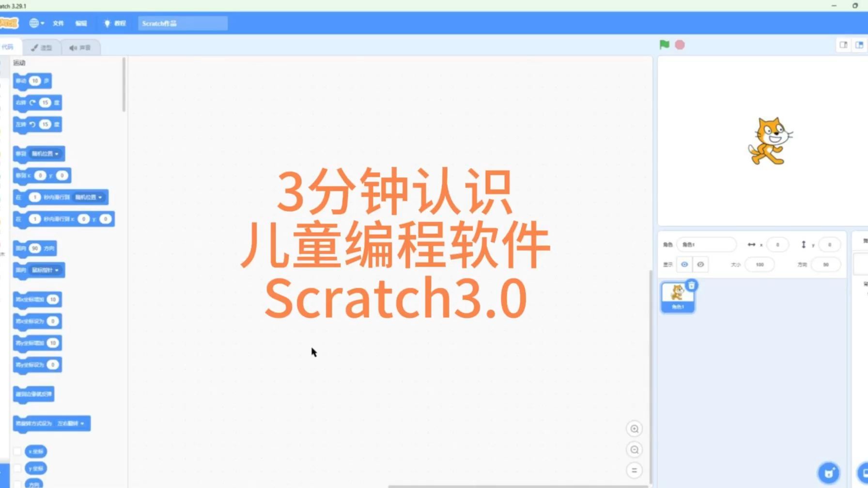Open the 文件 menu
This screenshot has width=868, height=488.
(58, 23)
